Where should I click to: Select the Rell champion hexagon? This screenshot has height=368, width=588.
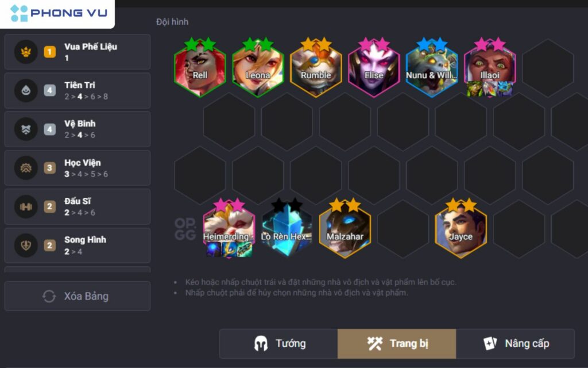pyautogui.click(x=200, y=68)
